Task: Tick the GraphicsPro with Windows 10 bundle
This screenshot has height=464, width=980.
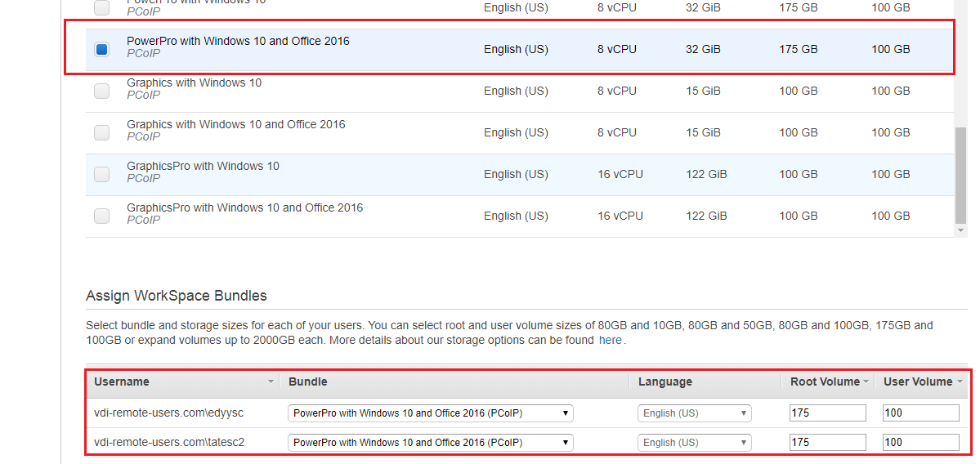Action: 101,174
